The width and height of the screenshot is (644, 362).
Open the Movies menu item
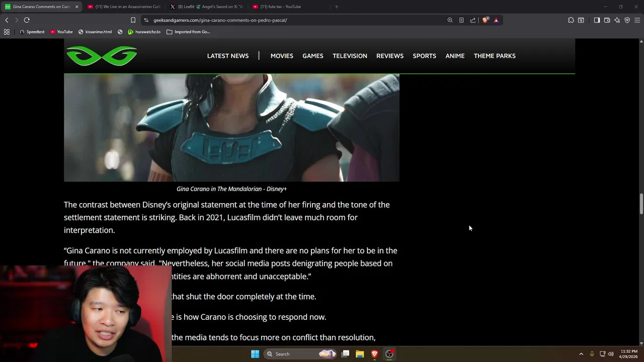pyautogui.click(x=282, y=56)
